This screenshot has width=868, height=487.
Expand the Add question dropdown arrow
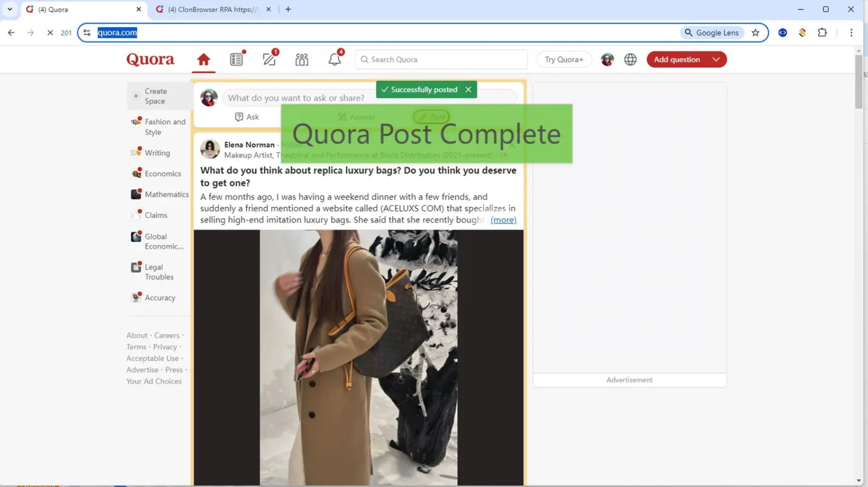(716, 60)
